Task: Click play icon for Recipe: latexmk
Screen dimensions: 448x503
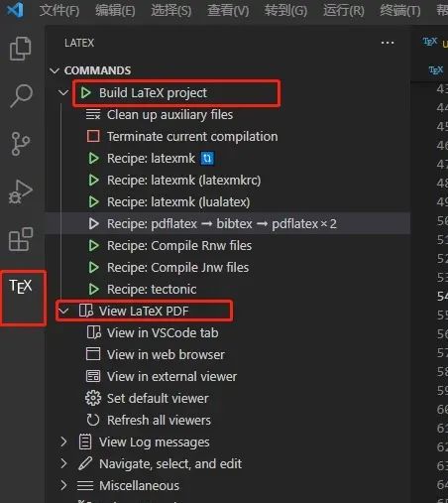Action: click(x=94, y=159)
